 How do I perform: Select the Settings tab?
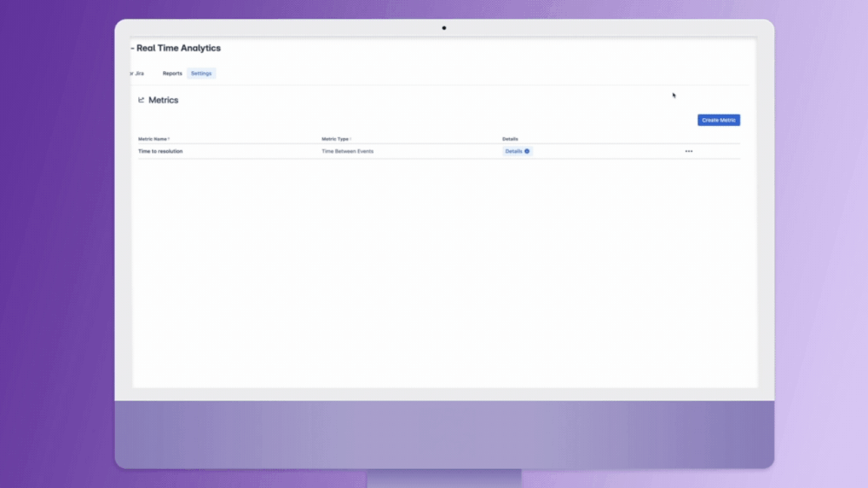[x=201, y=74]
